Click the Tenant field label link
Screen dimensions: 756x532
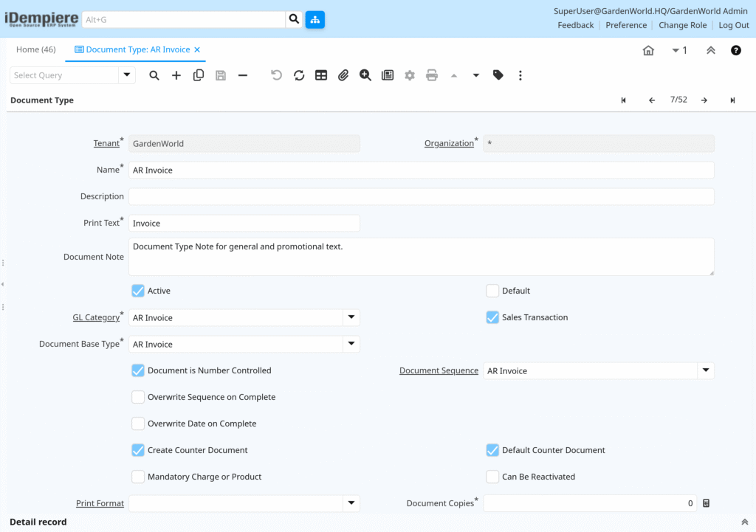106,143
